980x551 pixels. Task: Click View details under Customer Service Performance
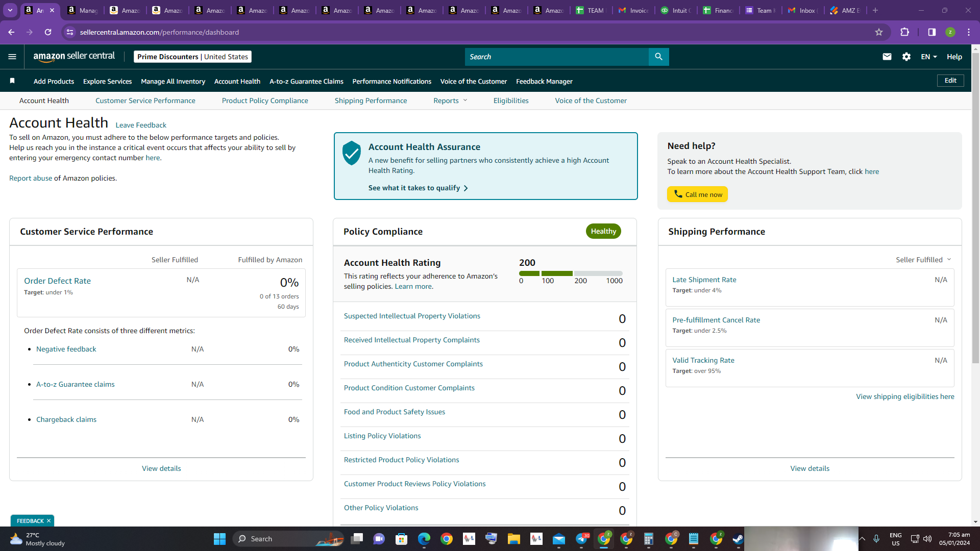coord(161,468)
